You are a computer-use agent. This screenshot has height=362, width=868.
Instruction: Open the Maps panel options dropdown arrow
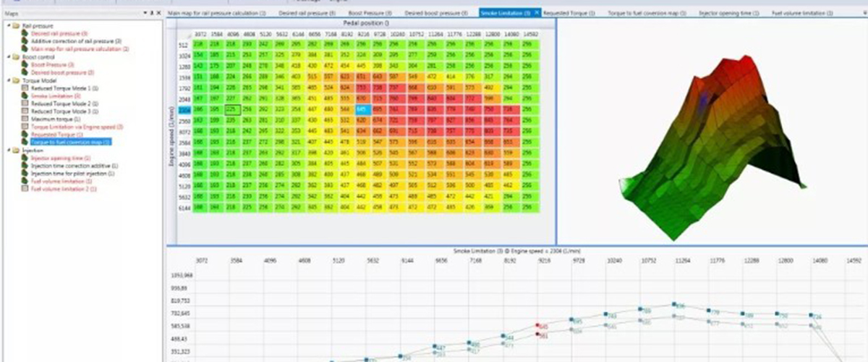(145, 13)
